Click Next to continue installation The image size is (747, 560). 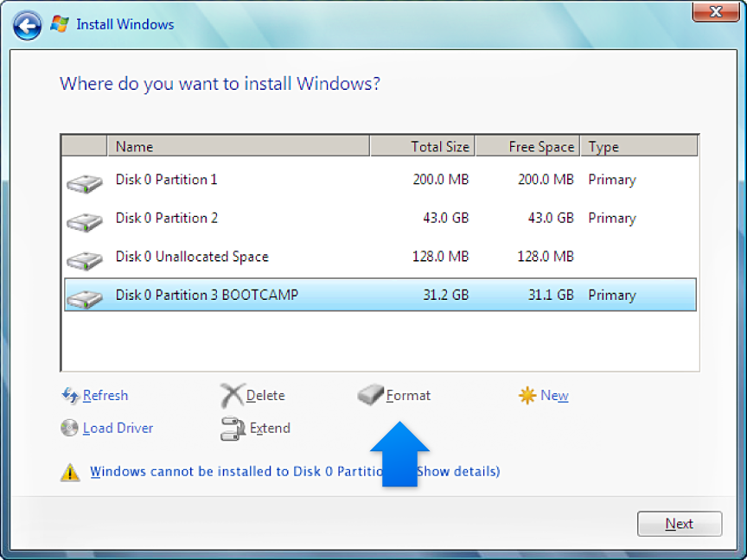point(680,524)
